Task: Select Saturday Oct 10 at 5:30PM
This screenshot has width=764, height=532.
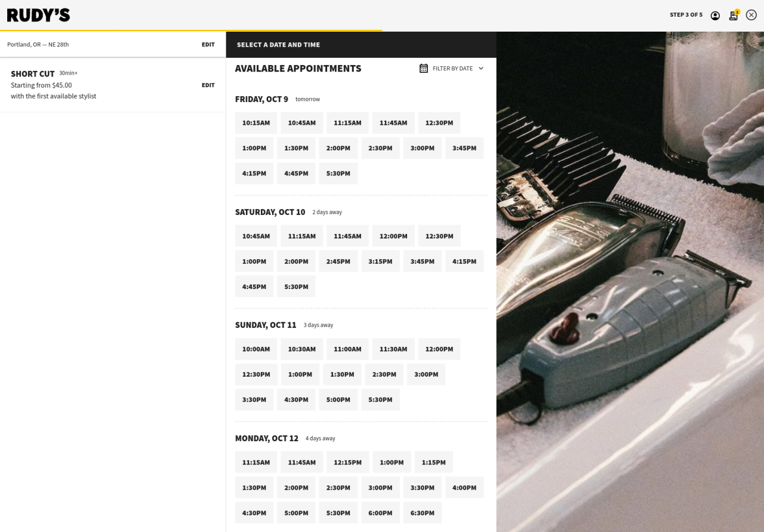Action: click(x=296, y=287)
